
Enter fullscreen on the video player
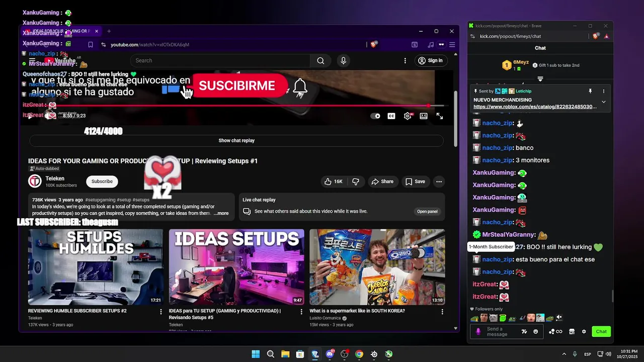click(440, 116)
